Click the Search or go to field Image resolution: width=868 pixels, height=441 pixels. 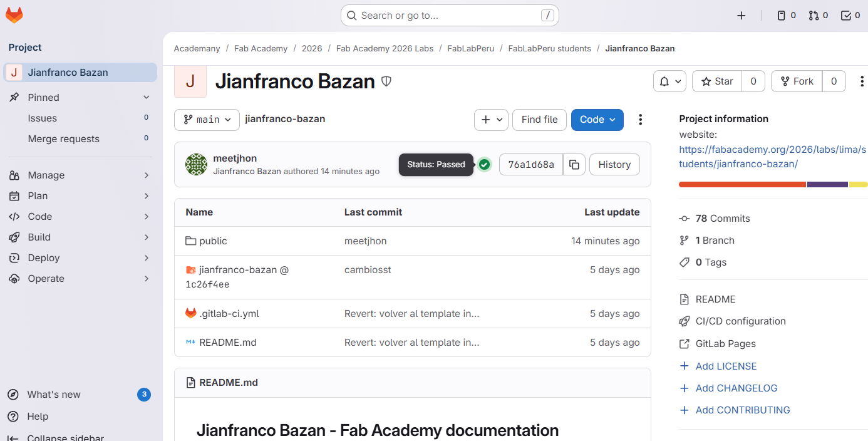[x=449, y=16]
